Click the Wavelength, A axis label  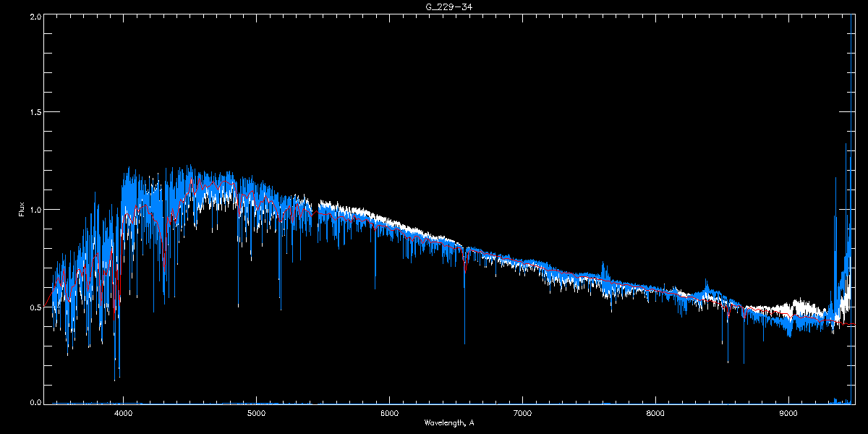[x=449, y=423]
